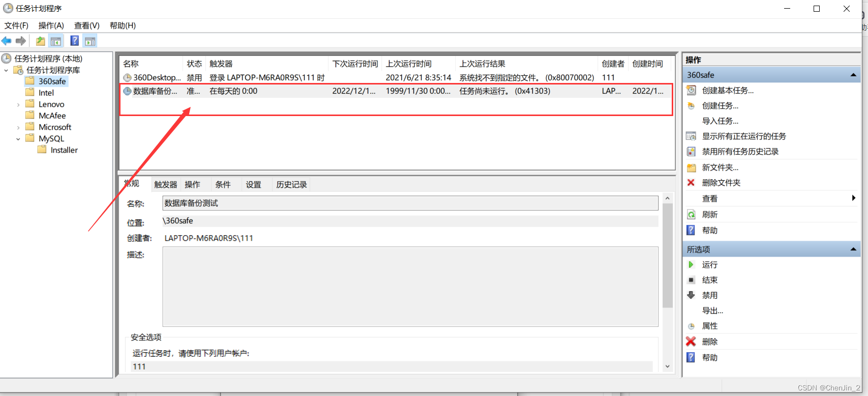Click the 在每天的 0:00 trigger cell
The image size is (868, 396).
click(x=233, y=91)
